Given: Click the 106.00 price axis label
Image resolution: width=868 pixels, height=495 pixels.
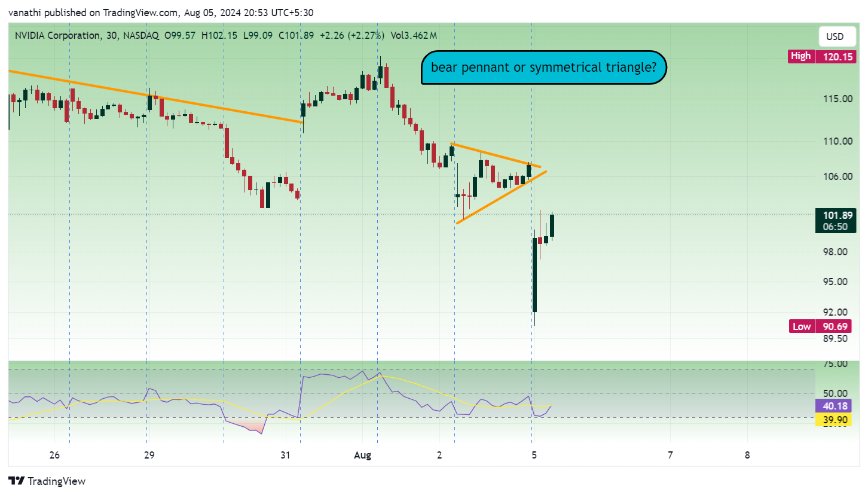Looking at the screenshot, I should coord(837,176).
